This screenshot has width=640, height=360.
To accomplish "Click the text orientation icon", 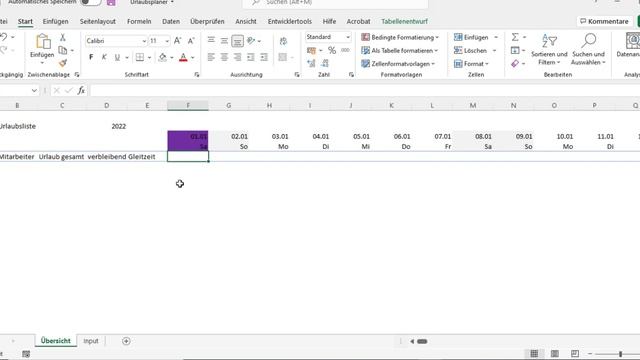I will point(251,40).
